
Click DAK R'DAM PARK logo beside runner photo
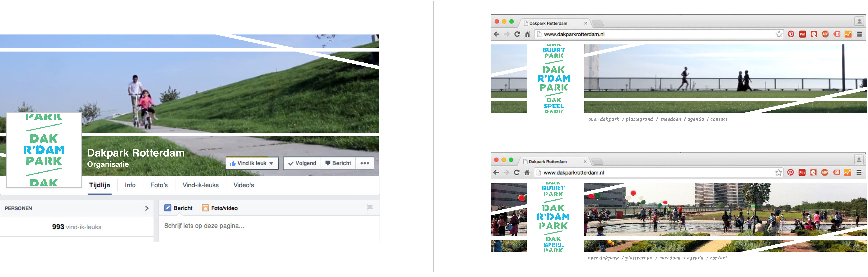pos(554,78)
